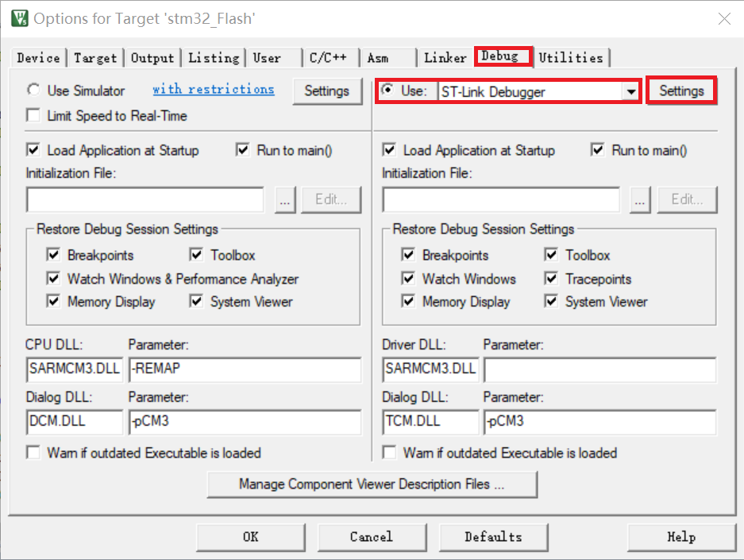Select the Use Simulator radio button

[33, 90]
